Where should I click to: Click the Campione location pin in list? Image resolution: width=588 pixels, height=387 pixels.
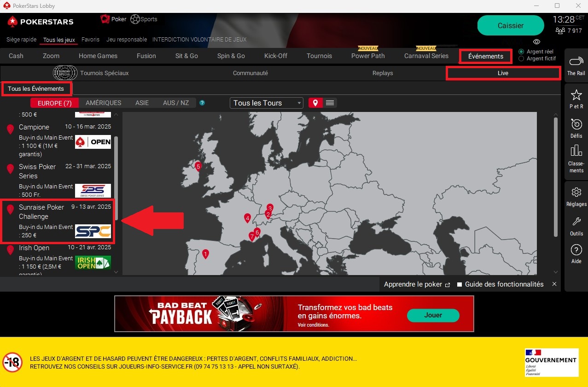[x=11, y=129]
